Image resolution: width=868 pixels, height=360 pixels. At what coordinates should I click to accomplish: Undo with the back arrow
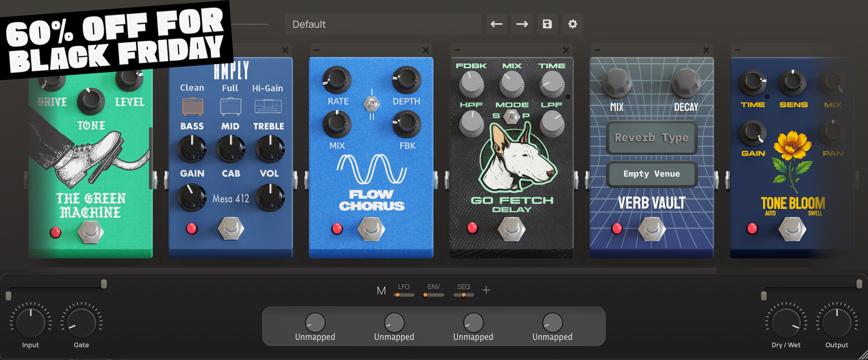[496, 24]
